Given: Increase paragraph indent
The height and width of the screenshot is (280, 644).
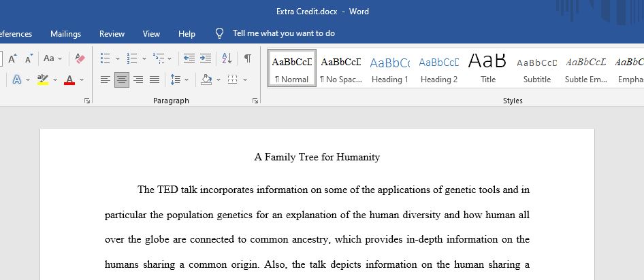Looking at the screenshot, I should point(206,58).
